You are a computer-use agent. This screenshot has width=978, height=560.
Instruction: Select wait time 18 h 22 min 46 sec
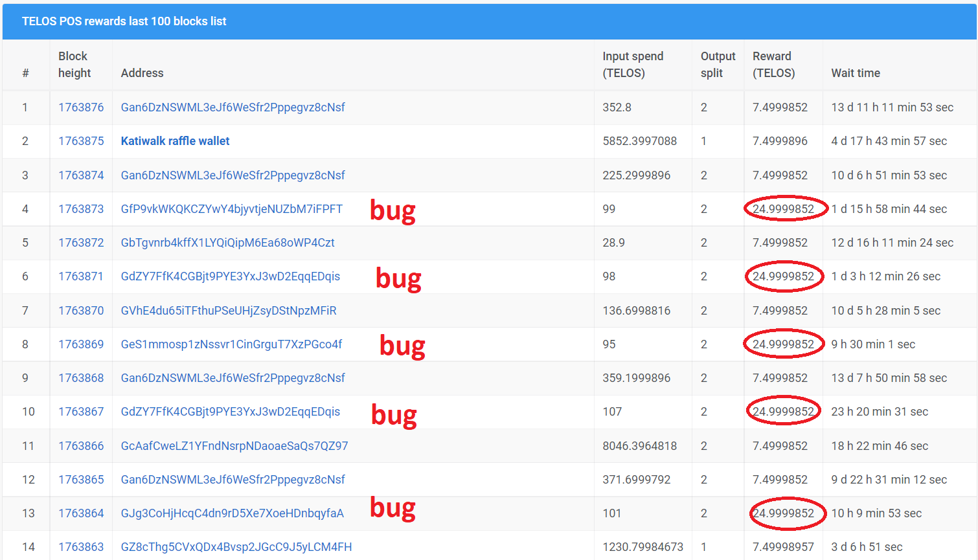coord(880,446)
